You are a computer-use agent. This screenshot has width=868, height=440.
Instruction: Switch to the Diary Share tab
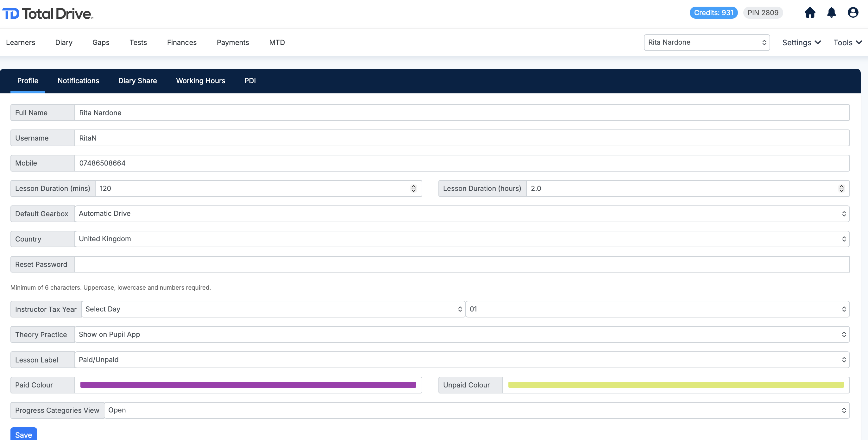(137, 81)
